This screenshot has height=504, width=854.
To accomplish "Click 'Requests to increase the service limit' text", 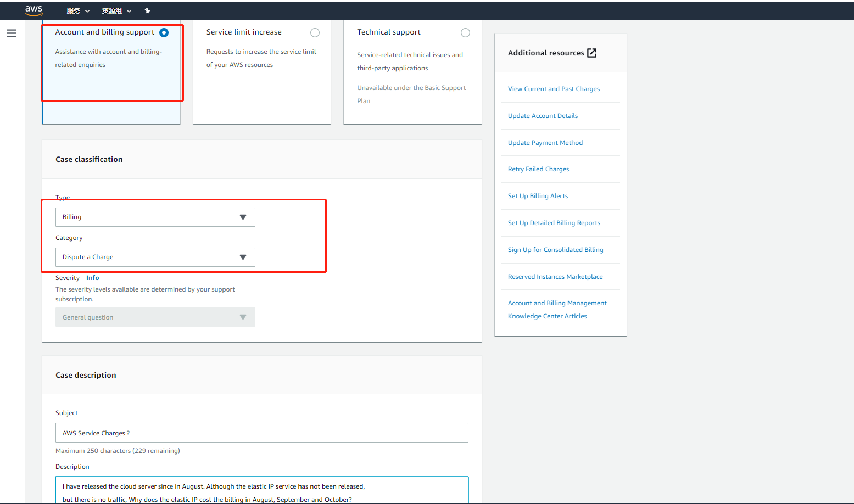I will point(261,58).
